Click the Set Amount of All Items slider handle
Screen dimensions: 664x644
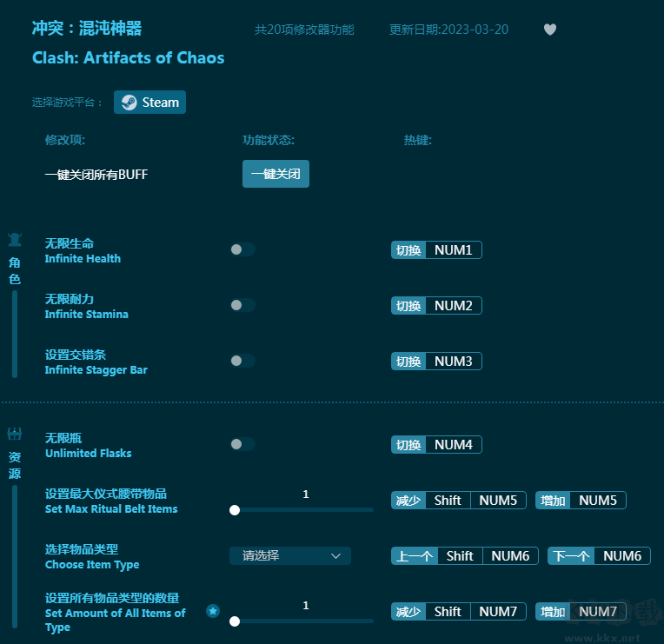[235, 621]
